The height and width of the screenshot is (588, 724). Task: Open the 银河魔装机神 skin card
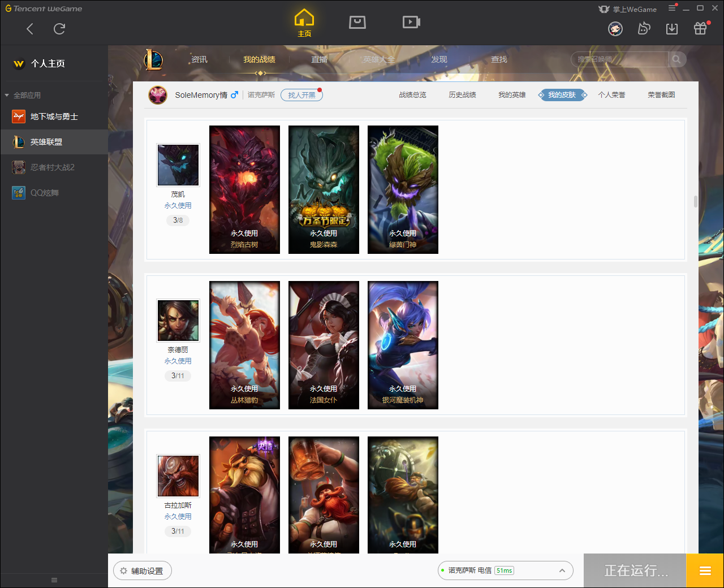pos(403,345)
